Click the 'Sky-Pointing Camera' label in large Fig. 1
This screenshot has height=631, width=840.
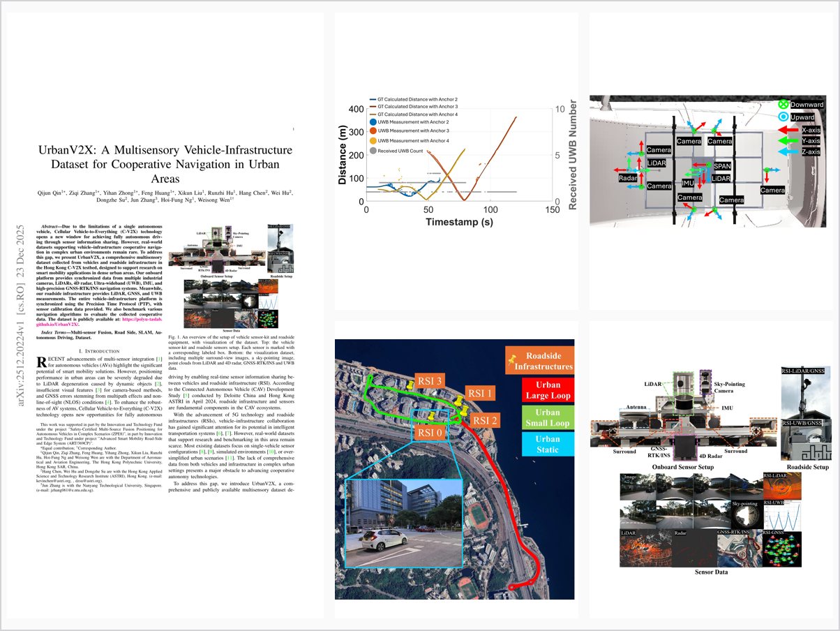pyautogui.click(x=730, y=387)
